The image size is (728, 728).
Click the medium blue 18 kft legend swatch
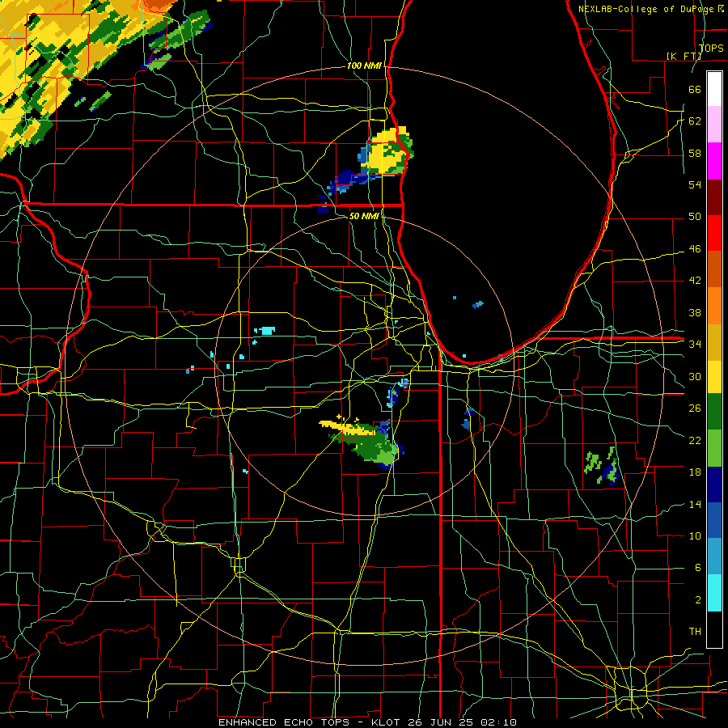click(x=714, y=520)
